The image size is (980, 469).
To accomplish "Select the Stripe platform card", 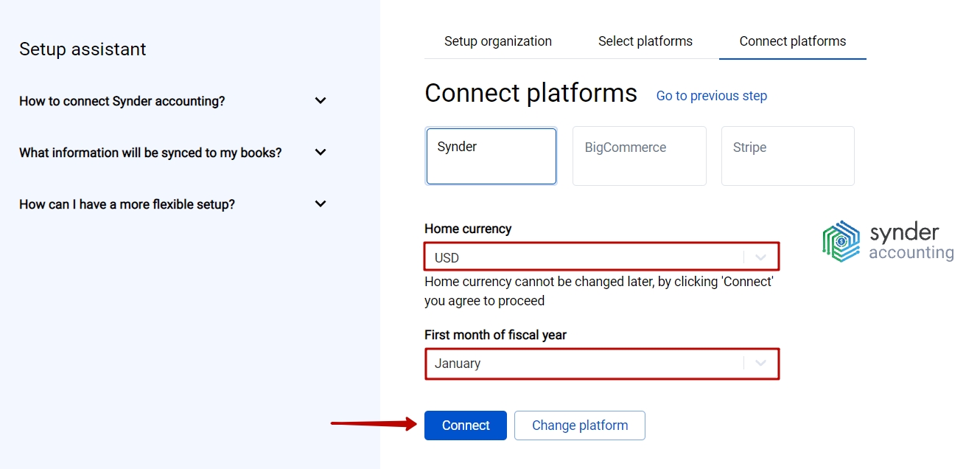I will pyautogui.click(x=788, y=156).
